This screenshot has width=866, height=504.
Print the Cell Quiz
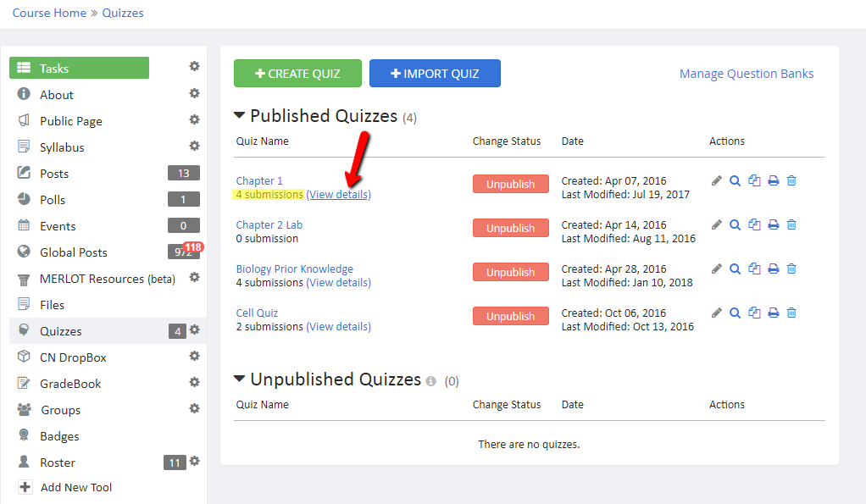tap(773, 313)
